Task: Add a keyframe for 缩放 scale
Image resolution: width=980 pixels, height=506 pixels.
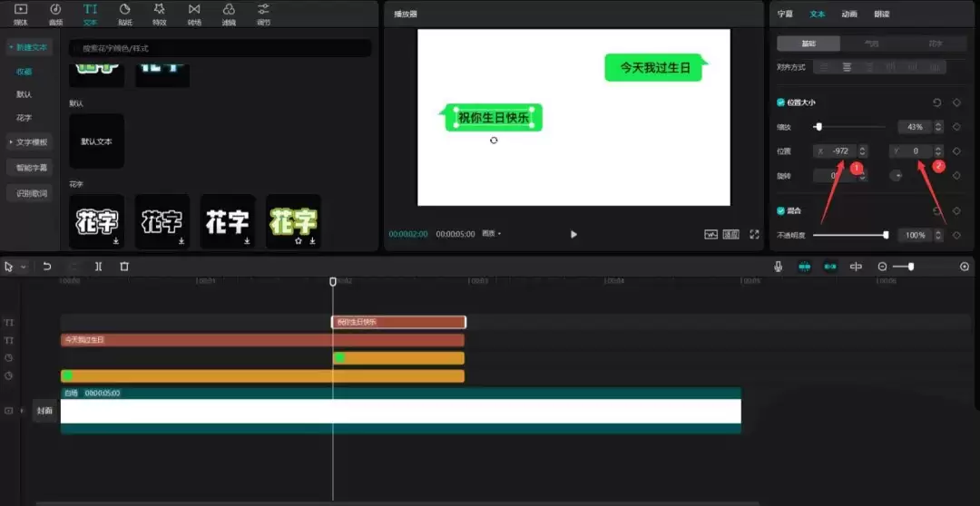Action: [956, 127]
